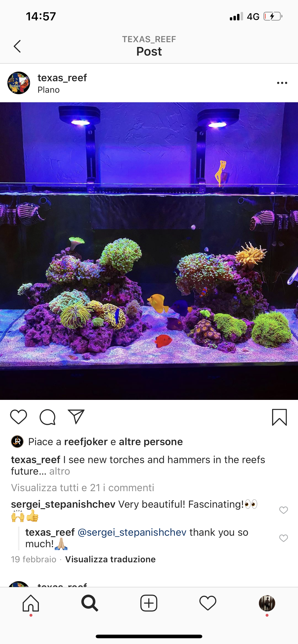Share post with paper plane icon
This screenshot has height=644, width=298.
[76, 416]
